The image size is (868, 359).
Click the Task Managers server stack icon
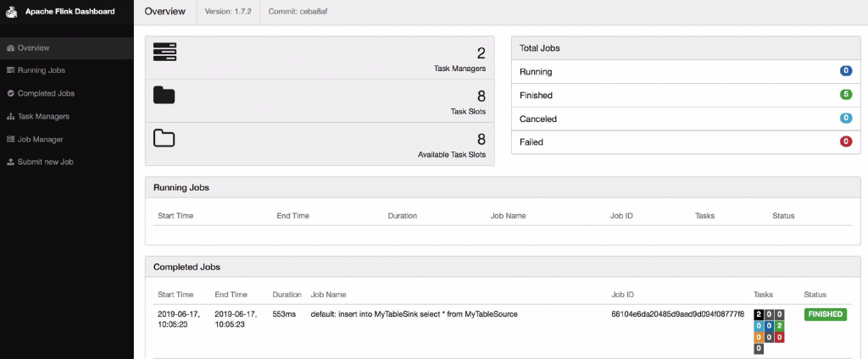(x=164, y=52)
